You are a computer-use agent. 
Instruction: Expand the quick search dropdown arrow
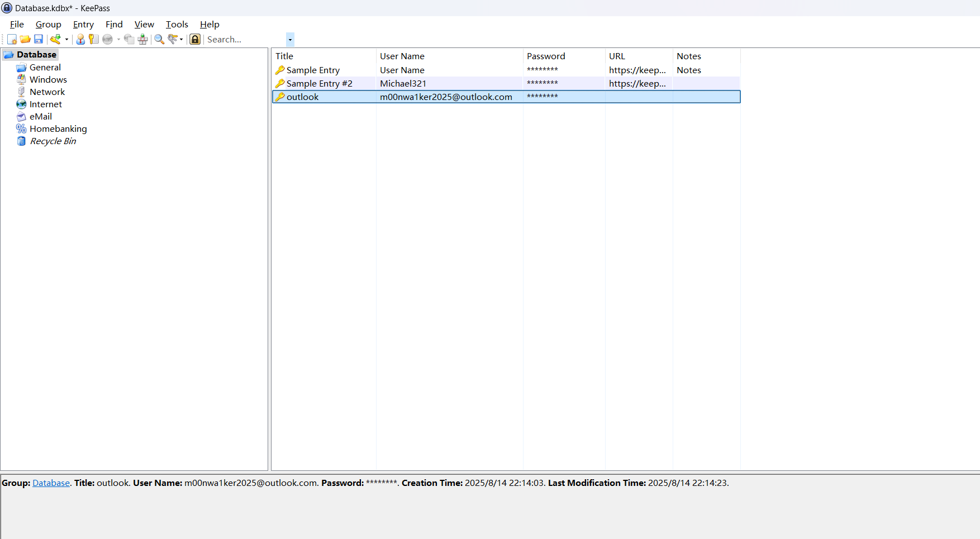[x=290, y=39]
